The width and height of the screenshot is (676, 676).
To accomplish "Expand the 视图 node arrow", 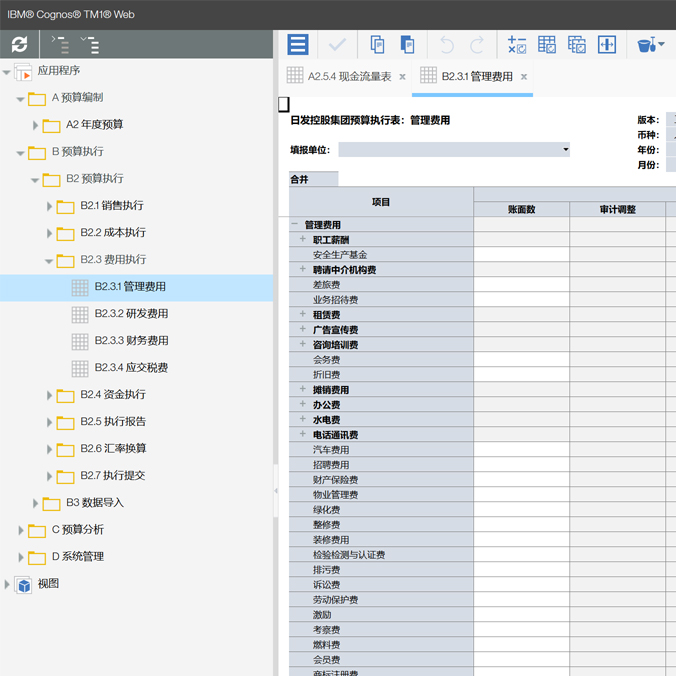I will 7,585.
